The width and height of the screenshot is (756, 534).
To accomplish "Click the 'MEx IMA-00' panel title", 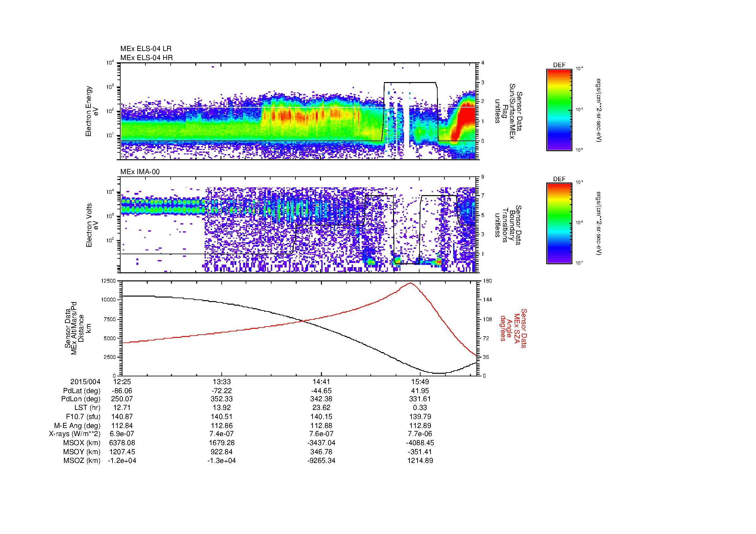I will 140,172.
